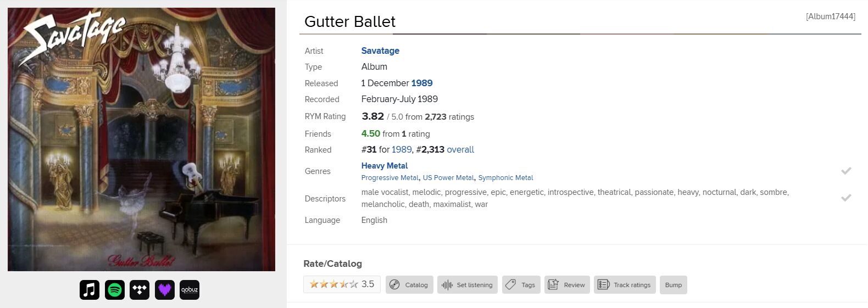Enlarge the Gutter Ballet album cover

coord(141,139)
